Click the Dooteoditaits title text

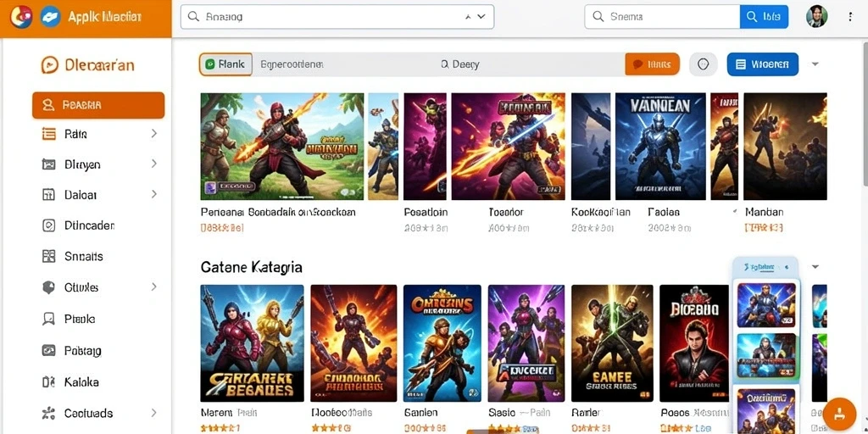click(342, 413)
